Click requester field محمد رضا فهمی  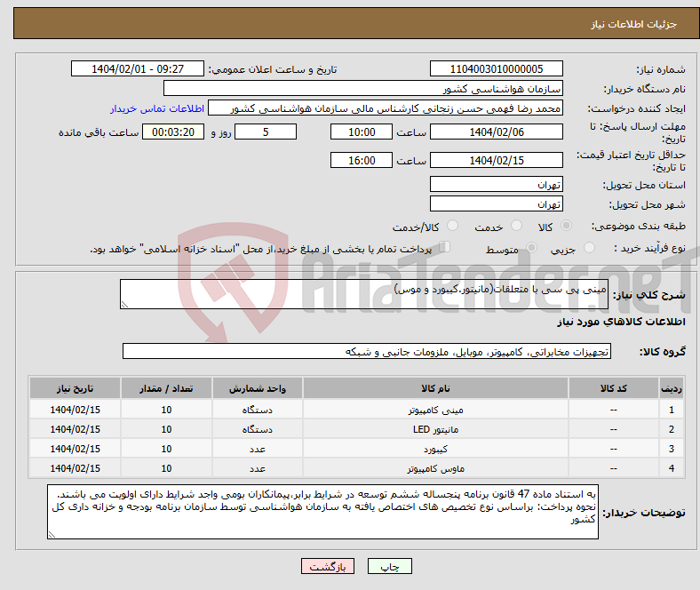click(x=386, y=108)
